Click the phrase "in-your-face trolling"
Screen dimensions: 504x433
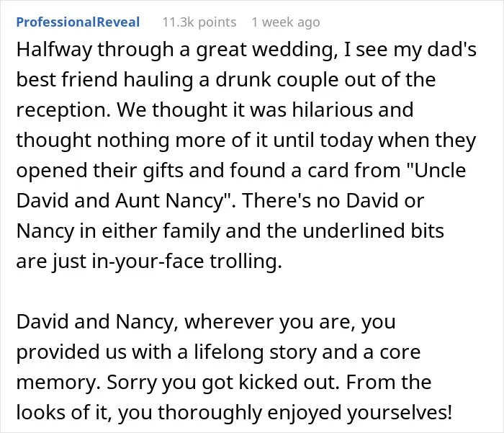click(186, 262)
